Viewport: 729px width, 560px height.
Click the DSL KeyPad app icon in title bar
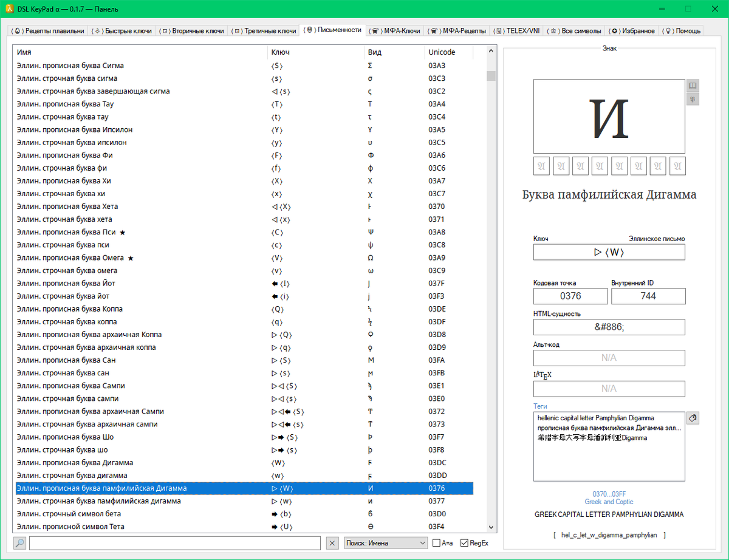click(x=8, y=9)
